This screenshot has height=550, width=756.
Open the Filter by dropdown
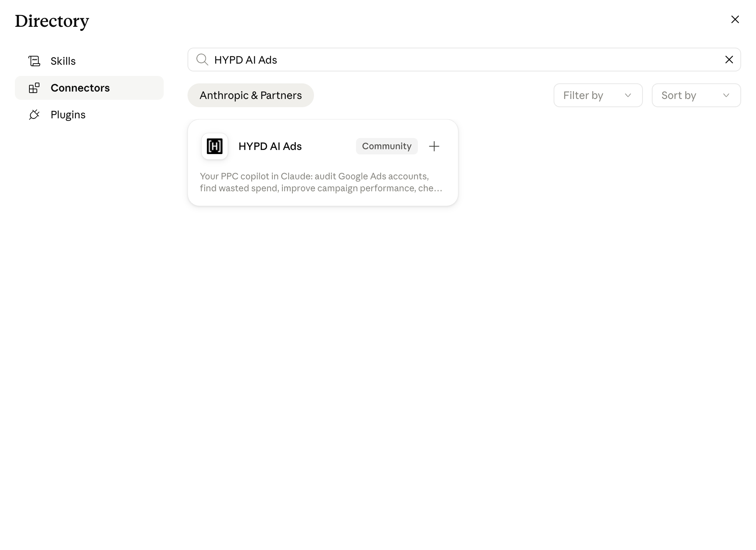598,95
